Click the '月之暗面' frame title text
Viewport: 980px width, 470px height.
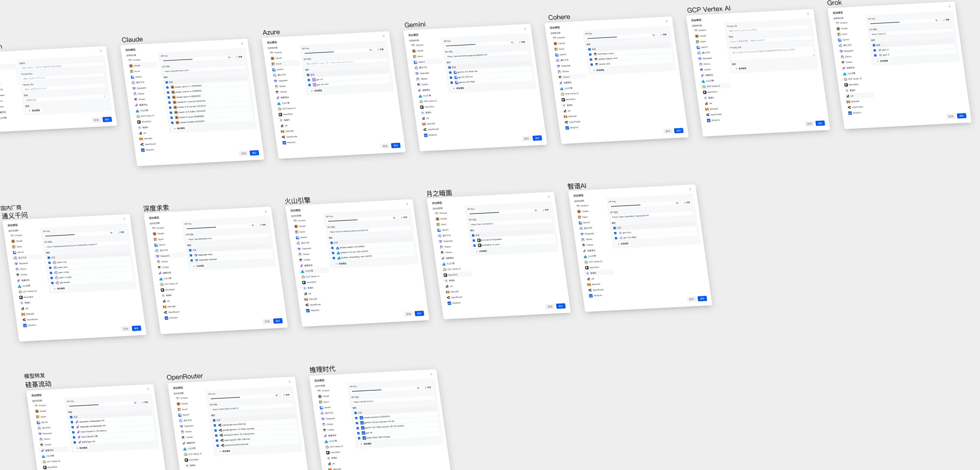click(439, 194)
